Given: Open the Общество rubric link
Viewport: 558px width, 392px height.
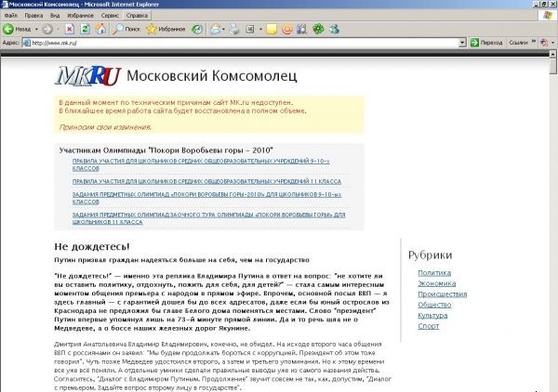Looking at the screenshot, I should [434, 305].
